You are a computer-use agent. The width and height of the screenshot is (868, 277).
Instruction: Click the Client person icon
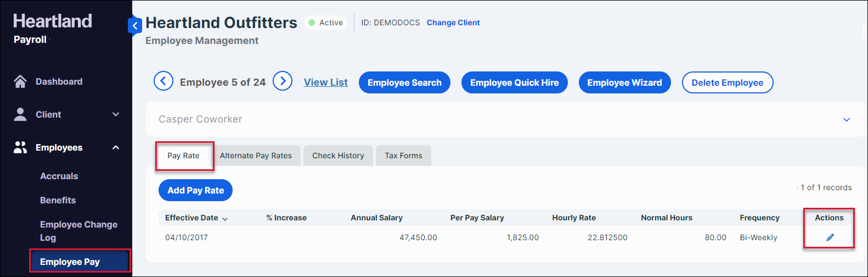(x=20, y=114)
